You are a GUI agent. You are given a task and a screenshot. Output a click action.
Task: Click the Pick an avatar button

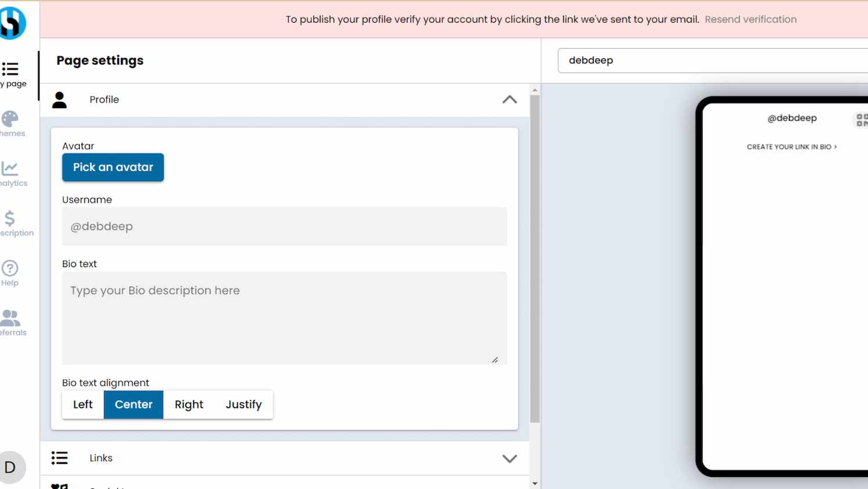[113, 167]
